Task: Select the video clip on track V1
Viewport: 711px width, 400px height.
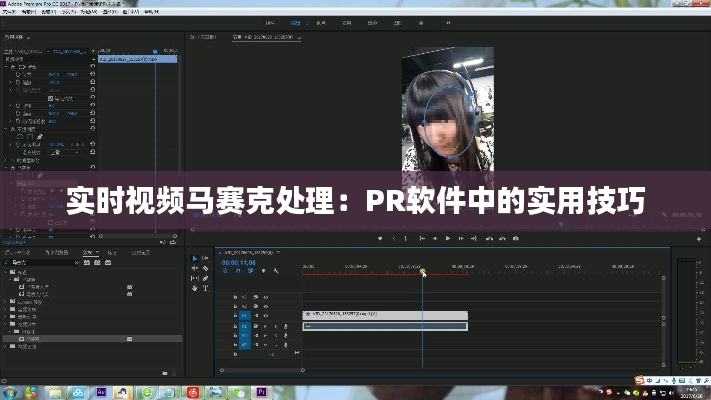Action: [x=385, y=315]
